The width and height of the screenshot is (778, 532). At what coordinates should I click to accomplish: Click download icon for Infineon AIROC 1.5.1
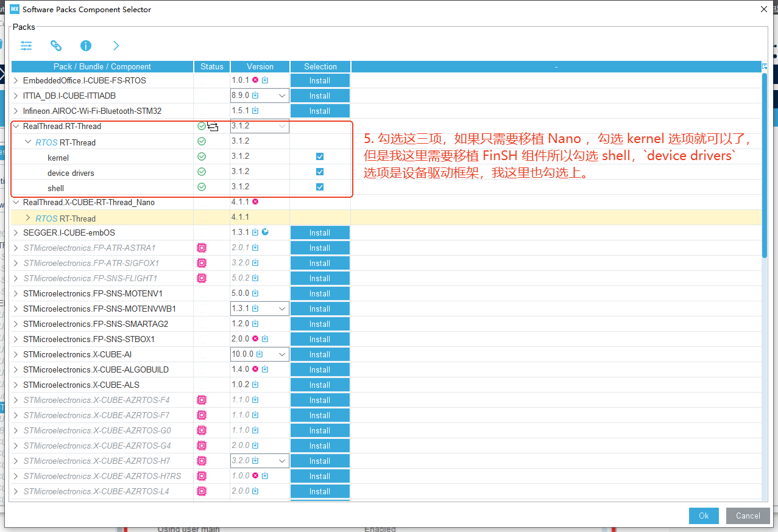255,111
